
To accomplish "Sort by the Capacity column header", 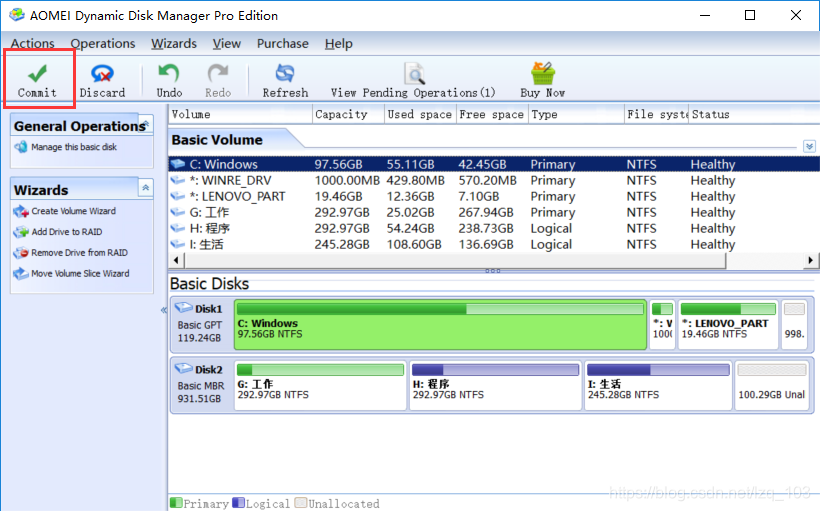I will click(348, 114).
